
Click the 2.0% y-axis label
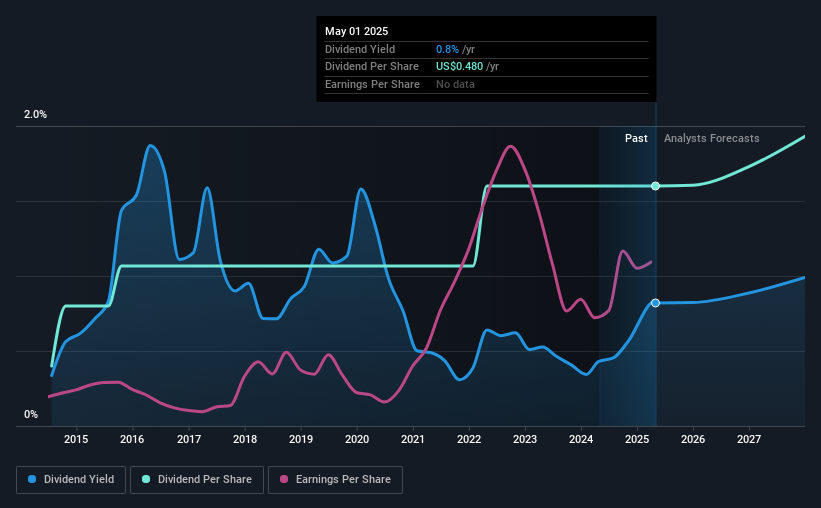[35, 115]
